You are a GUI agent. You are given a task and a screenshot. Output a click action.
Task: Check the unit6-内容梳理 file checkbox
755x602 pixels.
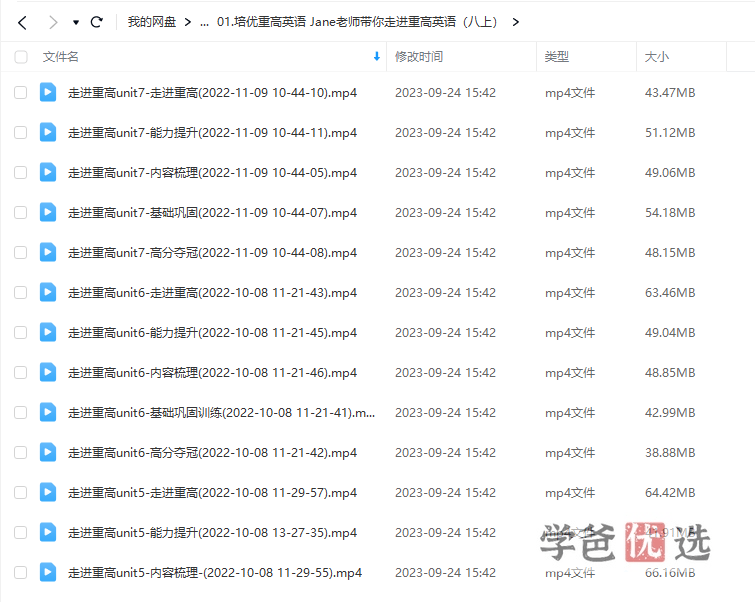pos(21,372)
